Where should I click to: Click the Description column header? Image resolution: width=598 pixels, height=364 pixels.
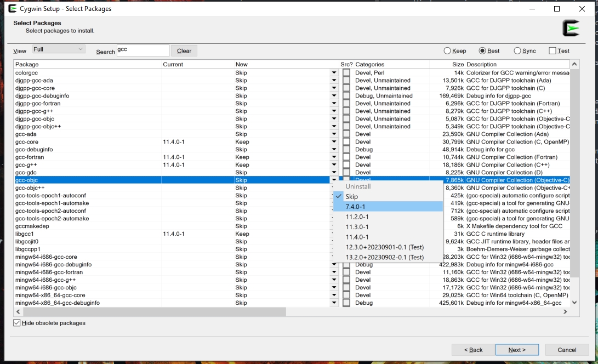(x=517, y=64)
